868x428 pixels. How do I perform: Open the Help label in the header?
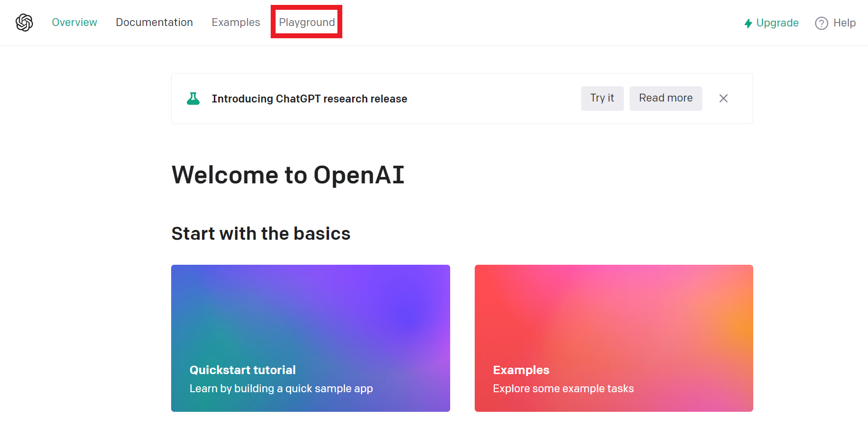844,23
